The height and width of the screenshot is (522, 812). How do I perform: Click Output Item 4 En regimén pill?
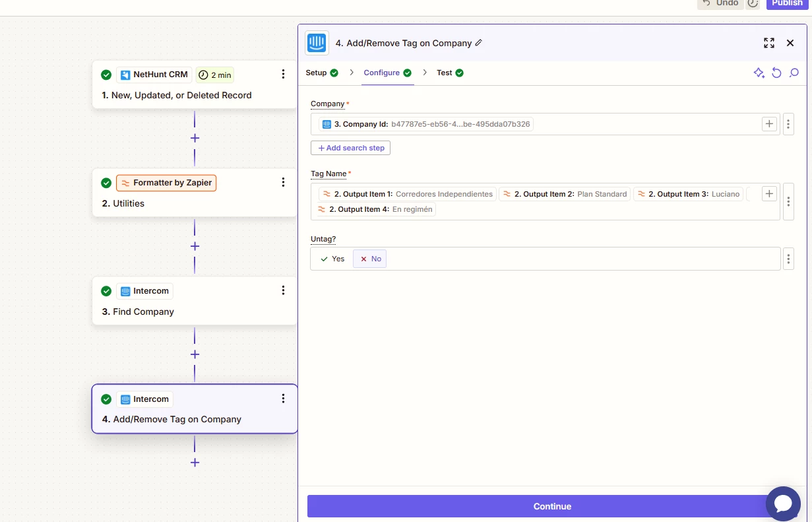tap(376, 209)
